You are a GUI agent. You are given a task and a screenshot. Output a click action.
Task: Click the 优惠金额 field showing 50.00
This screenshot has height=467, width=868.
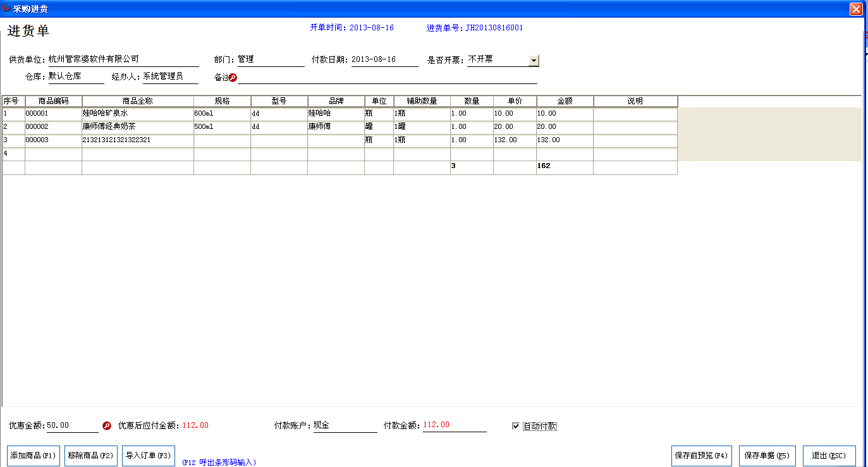tap(73, 425)
